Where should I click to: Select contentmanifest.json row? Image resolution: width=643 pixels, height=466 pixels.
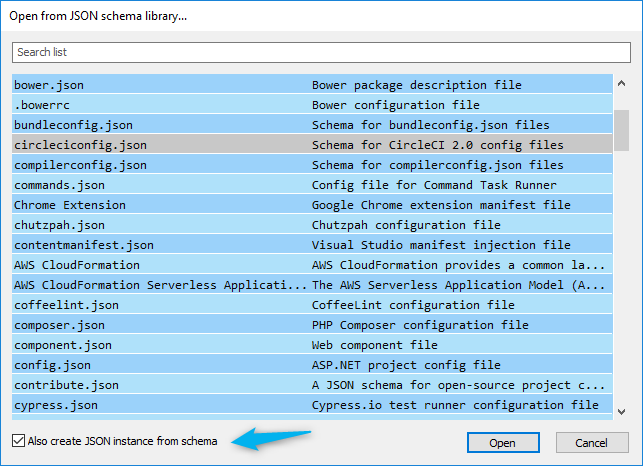click(x=312, y=245)
